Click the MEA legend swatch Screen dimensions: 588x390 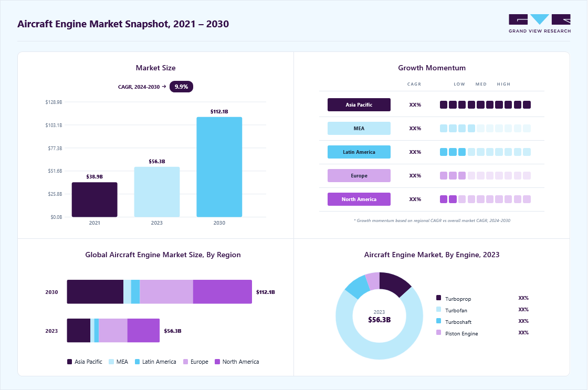(x=111, y=362)
